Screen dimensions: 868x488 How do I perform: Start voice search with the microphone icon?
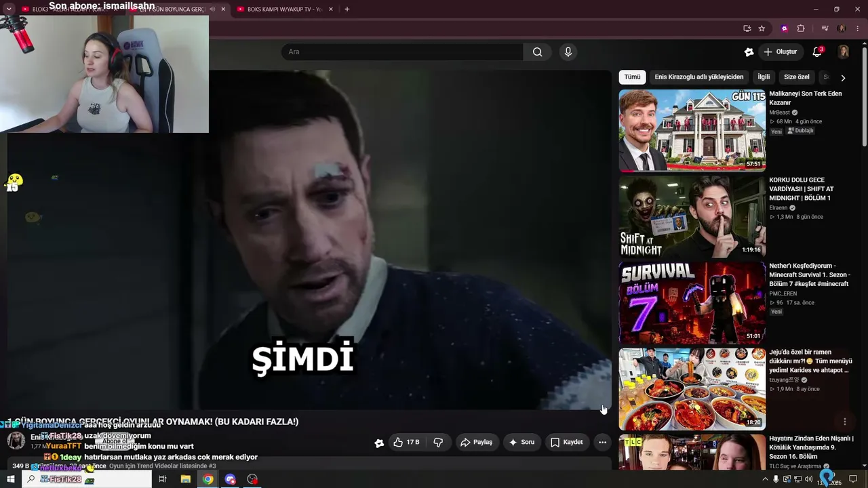pos(568,52)
